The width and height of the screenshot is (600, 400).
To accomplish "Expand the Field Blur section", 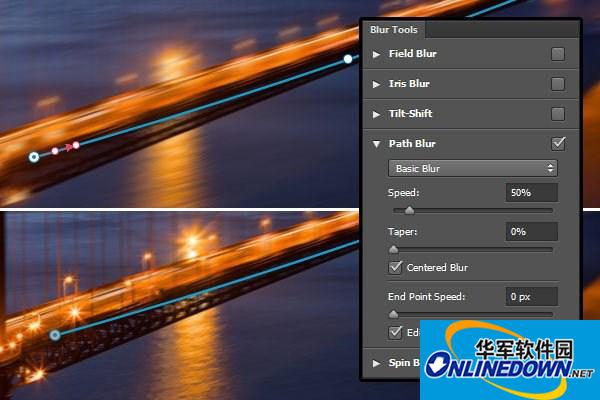I will (377, 54).
